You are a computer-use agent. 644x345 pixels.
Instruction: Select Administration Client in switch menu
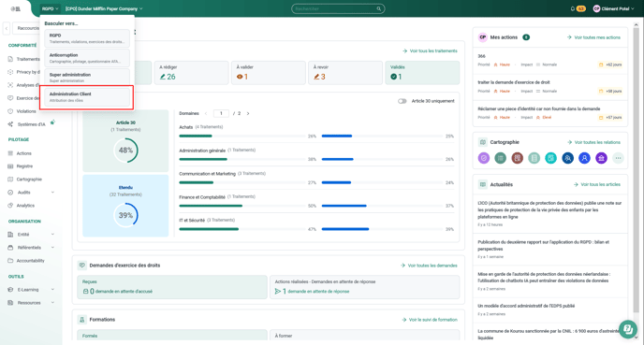pyautogui.click(x=87, y=97)
